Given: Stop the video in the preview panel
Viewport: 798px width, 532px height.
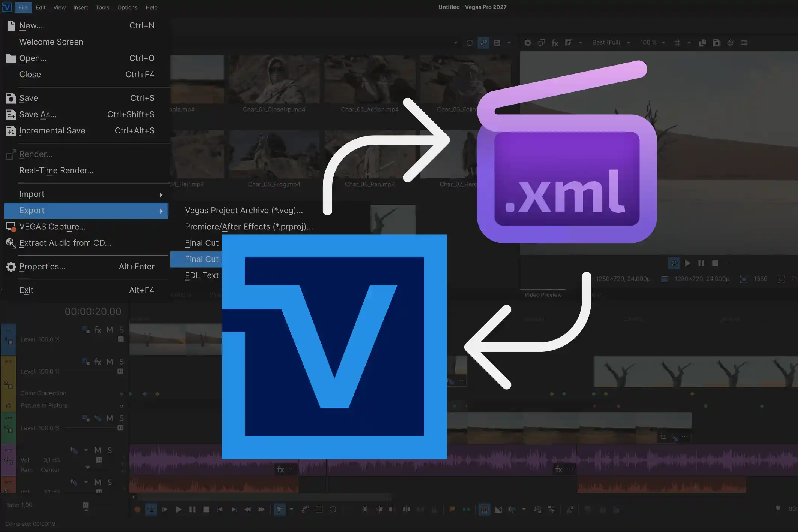Looking at the screenshot, I should click(x=715, y=263).
